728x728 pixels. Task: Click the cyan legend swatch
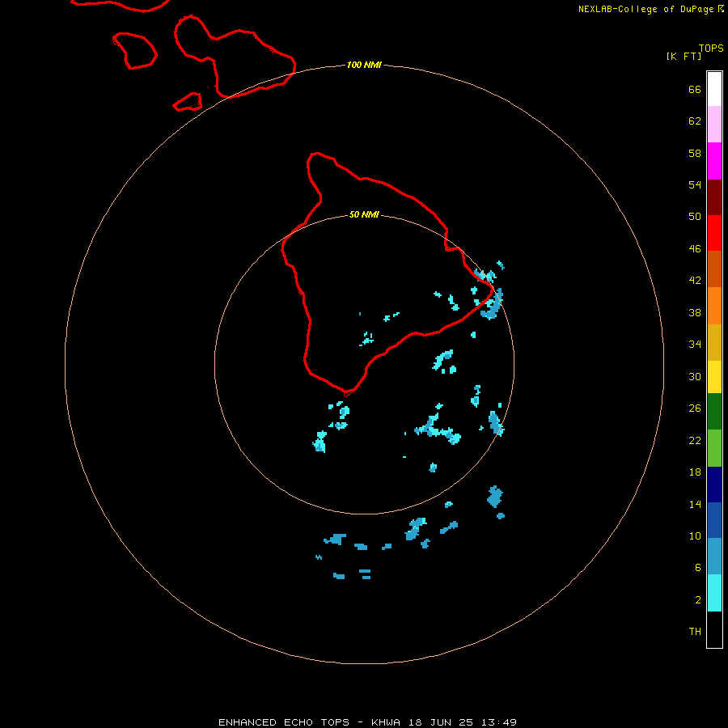[714, 593]
